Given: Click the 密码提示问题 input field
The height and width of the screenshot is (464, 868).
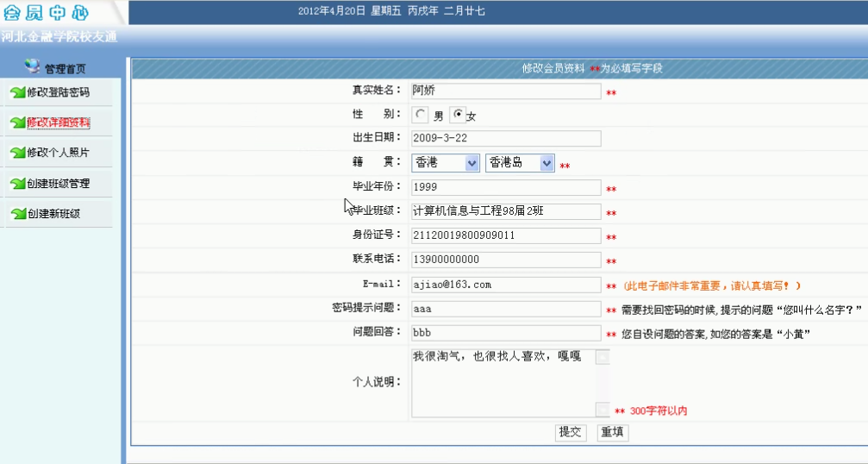Looking at the screenshot, I should tap(506, 309).
